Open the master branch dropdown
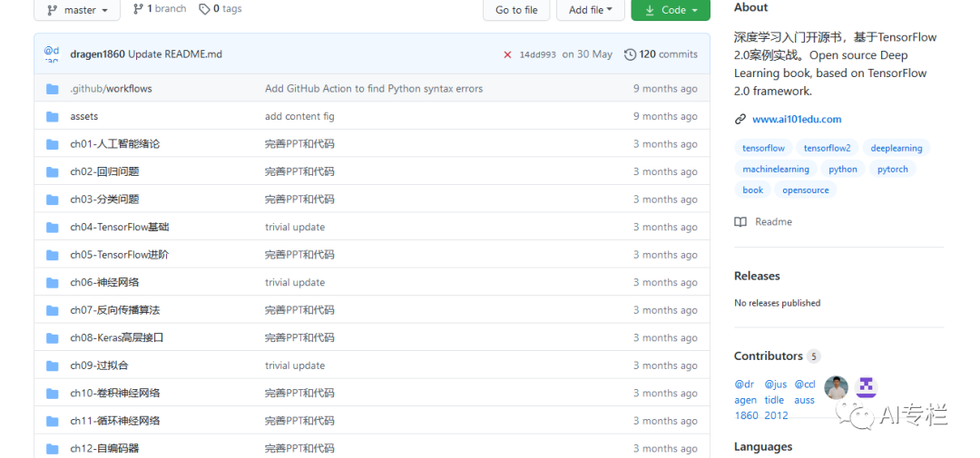 click(77, 10)
